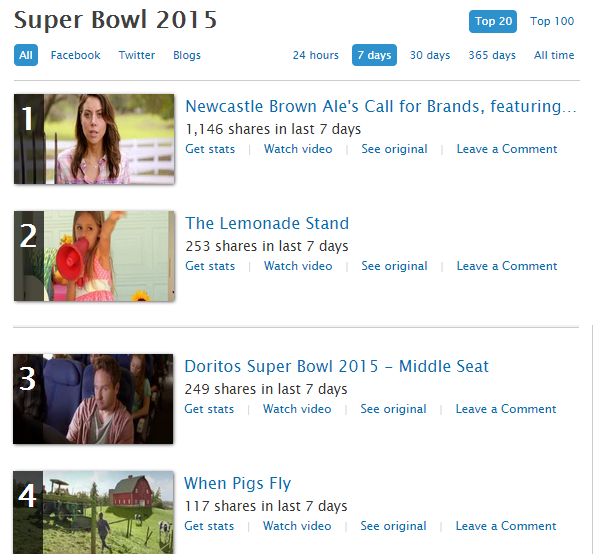593x554 pixels.
Task: Open the Doritos Middle Seat video thumbnail
Action: click(x=93, y=399)
